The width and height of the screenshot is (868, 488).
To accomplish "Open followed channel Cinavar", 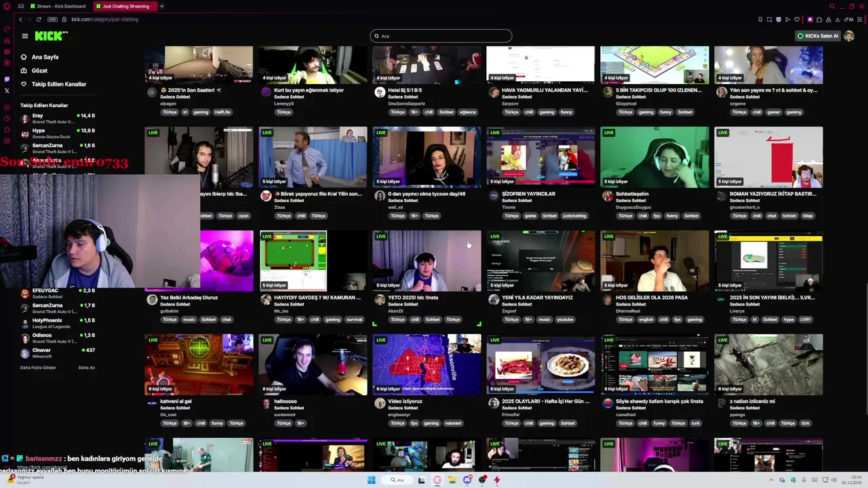I will click(x=58, y=352).
